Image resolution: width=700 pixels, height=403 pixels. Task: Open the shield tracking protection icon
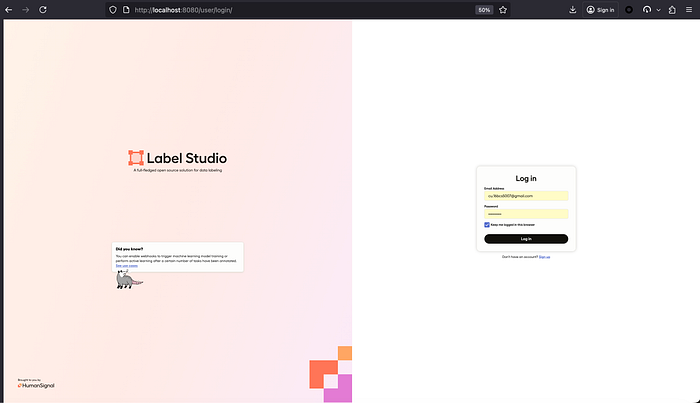(x=113, y=10)
